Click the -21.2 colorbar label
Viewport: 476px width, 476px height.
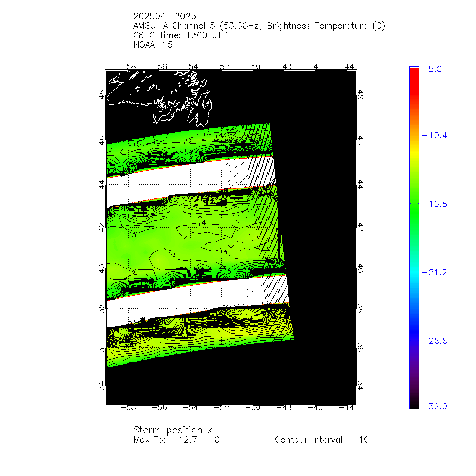(x=435, y=272)
